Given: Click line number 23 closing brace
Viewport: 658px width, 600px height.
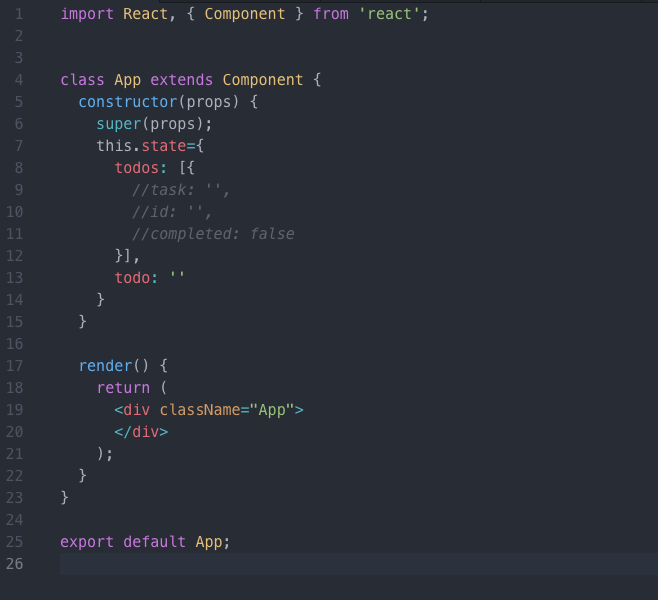Looking at the screenshot, I should (65, 498).
